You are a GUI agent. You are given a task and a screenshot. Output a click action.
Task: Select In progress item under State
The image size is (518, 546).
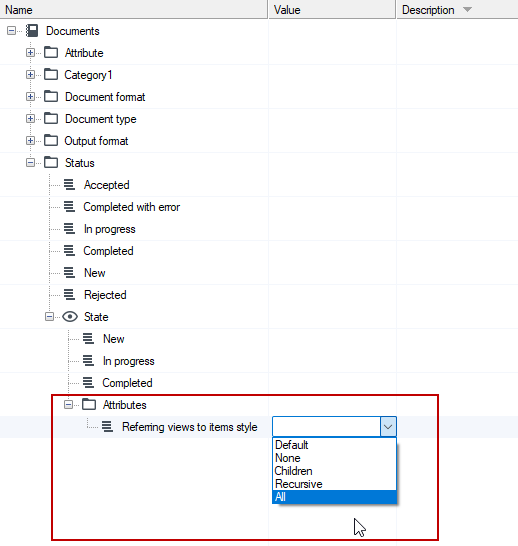click(128, 361)
